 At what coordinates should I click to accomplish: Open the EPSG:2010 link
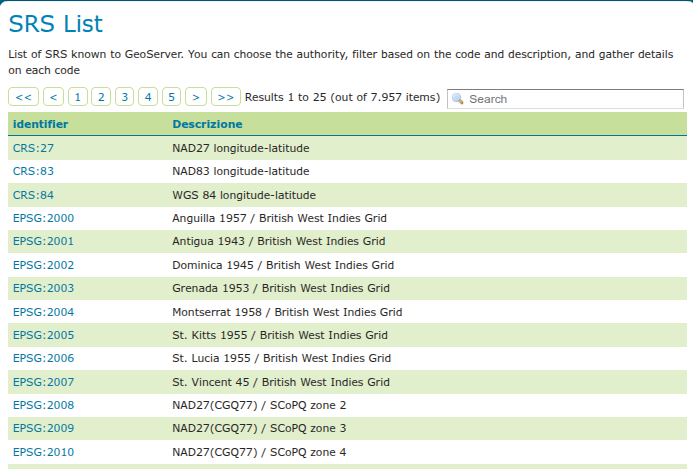[x=43, y=452]
